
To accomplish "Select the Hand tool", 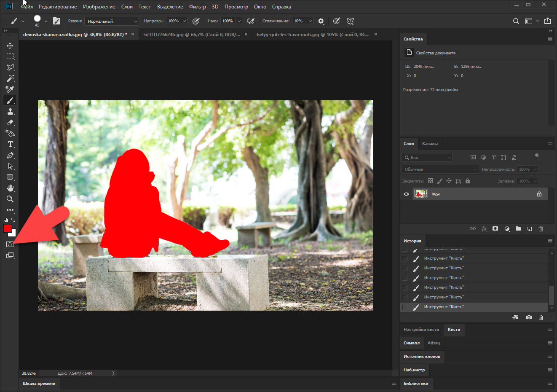I will click(10, 188).
